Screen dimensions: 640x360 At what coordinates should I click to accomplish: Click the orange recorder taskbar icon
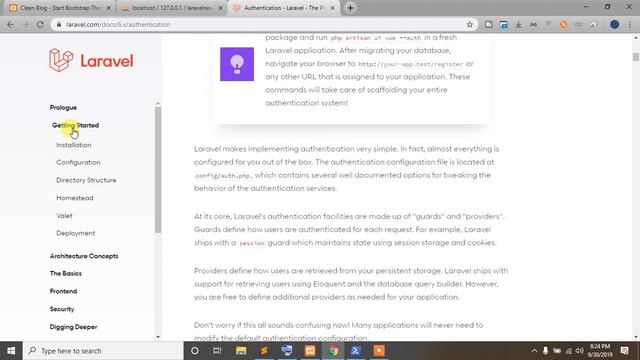[379, 351]
